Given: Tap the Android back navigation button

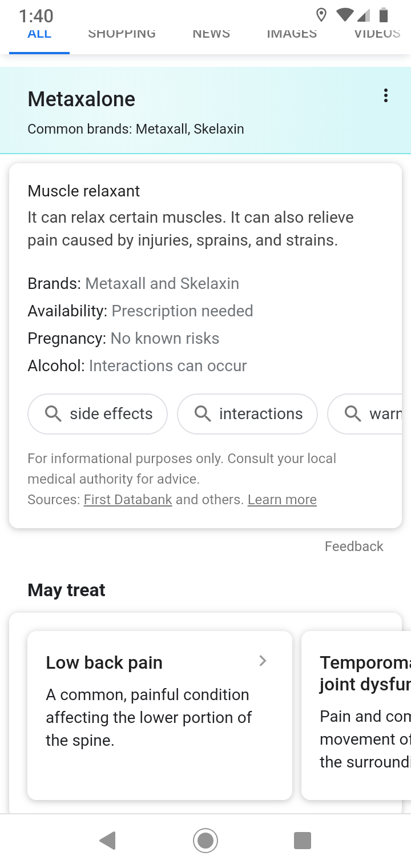Looking at the screenshot, I should [107, 841].
